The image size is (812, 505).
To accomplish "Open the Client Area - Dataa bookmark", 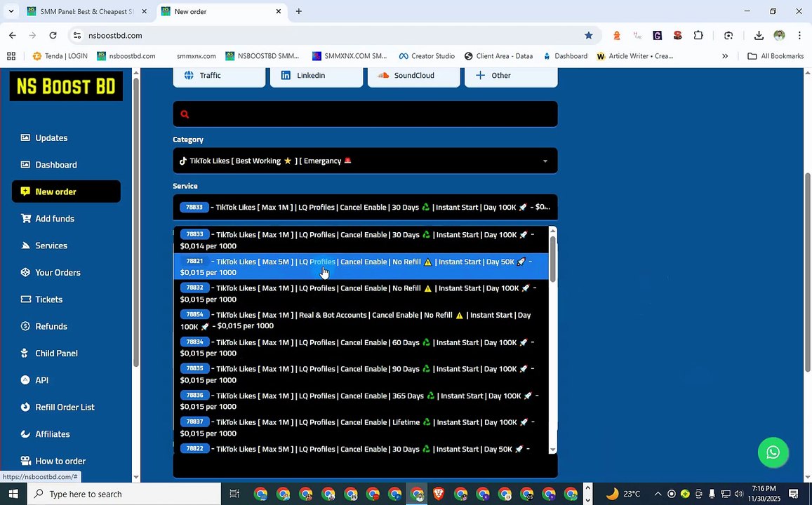I will 498,56.
